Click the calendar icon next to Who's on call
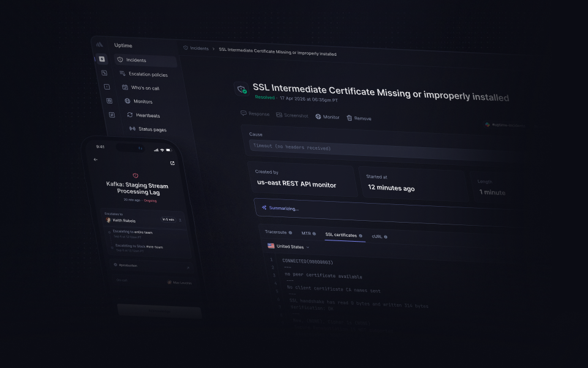This screenshot has width=588, height=368. (x=125, y=87)
